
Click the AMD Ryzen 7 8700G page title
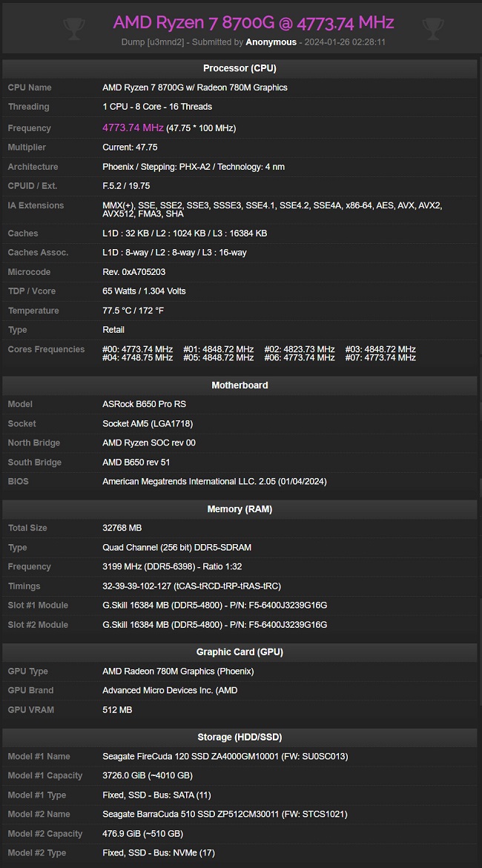coord(253,22)
